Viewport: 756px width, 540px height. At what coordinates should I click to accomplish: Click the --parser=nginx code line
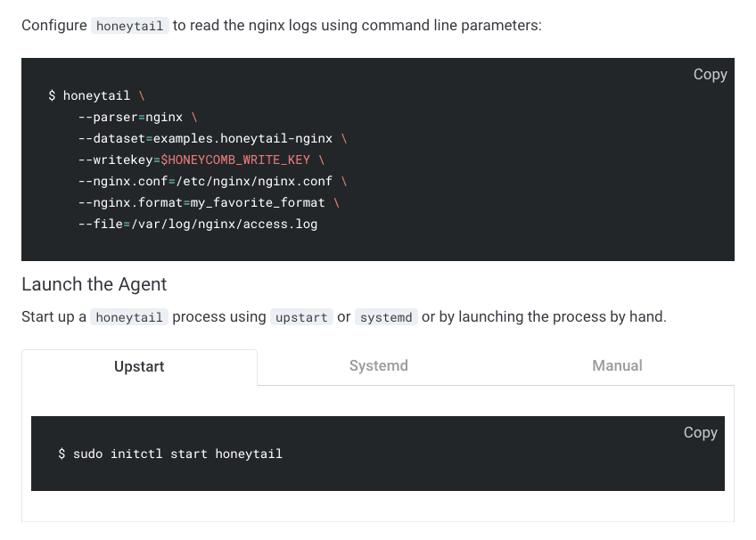pos(130,117)
